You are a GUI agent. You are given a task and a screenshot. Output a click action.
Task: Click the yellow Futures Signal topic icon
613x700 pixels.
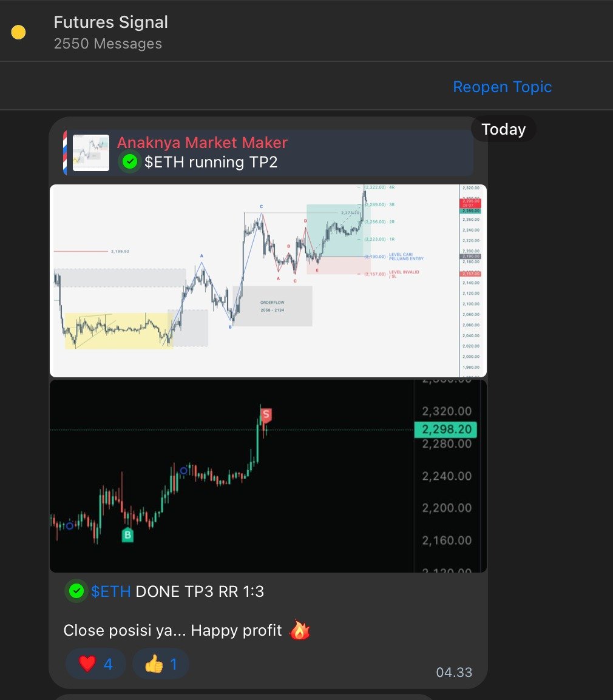18,32
